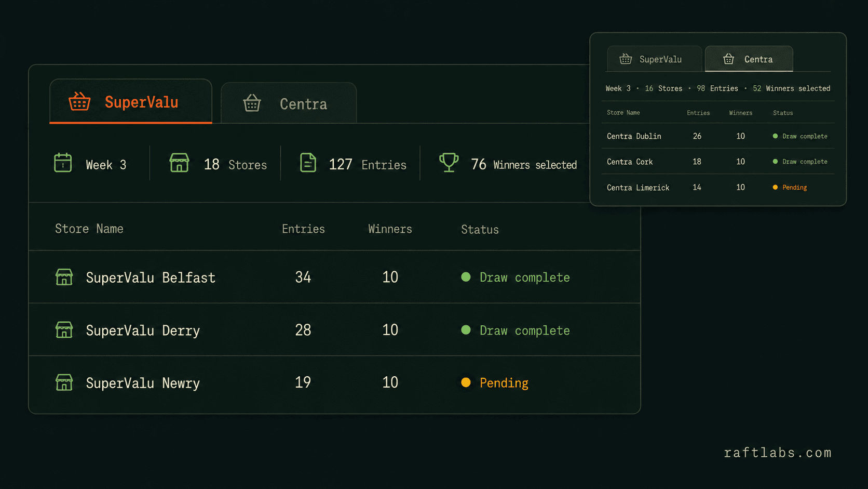Select the Centra tab in the small card
The image size is (868, 489).
pos(749,59)
